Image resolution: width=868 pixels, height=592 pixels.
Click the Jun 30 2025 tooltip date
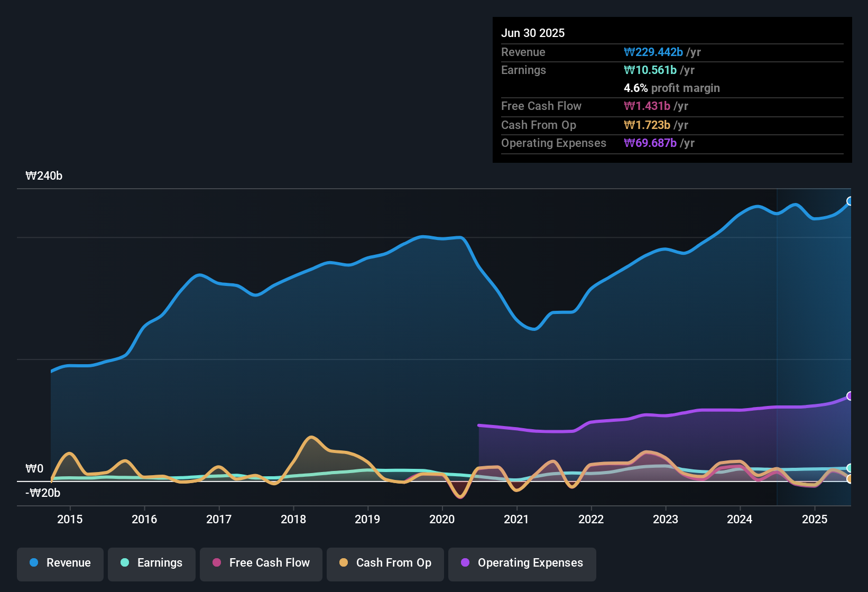[x=533, y=33]
